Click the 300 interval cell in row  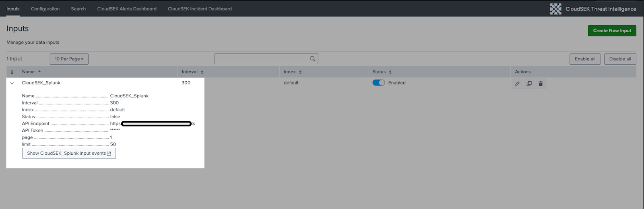(186, 83)
